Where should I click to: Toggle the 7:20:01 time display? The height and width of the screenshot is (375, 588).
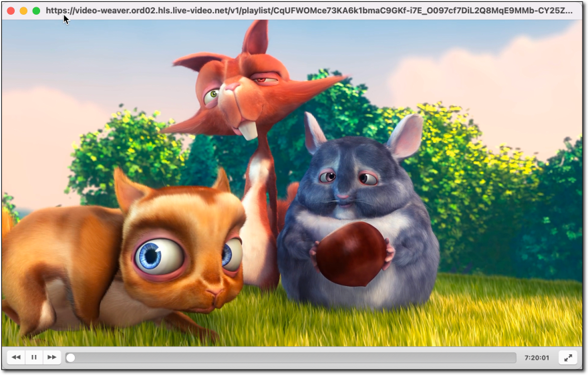[x=537, y=358]
